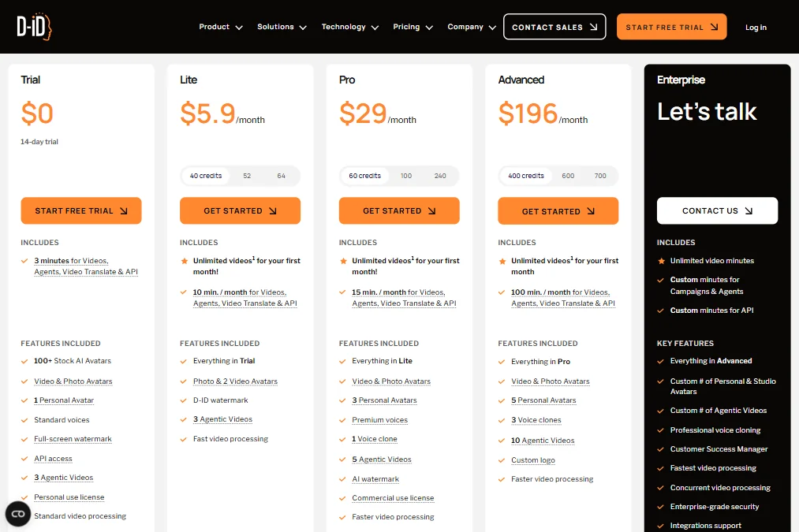Viewport: 799px width, 532px height.
Task: Click the Log in link
Action: click(x=756, y=28)
